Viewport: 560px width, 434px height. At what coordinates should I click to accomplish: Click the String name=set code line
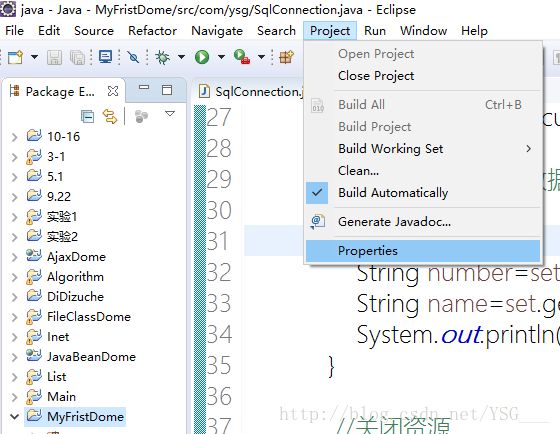tap(458, 304)
